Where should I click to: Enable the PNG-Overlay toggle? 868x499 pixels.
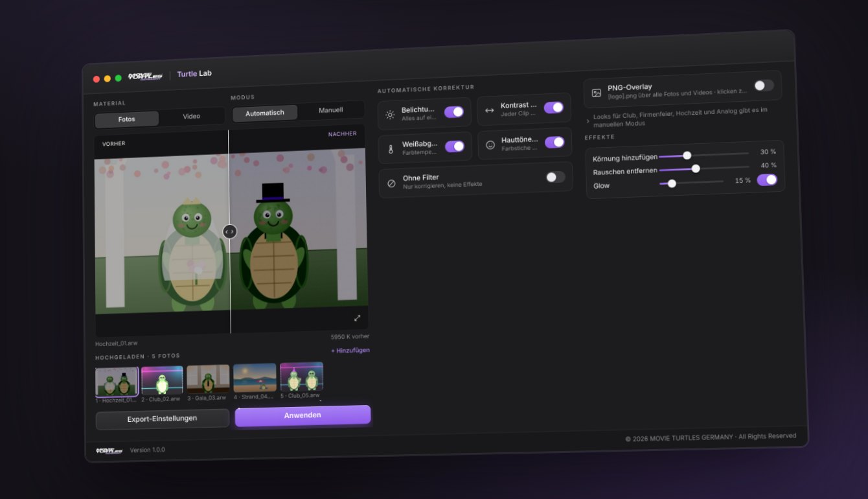coord(764,86)
